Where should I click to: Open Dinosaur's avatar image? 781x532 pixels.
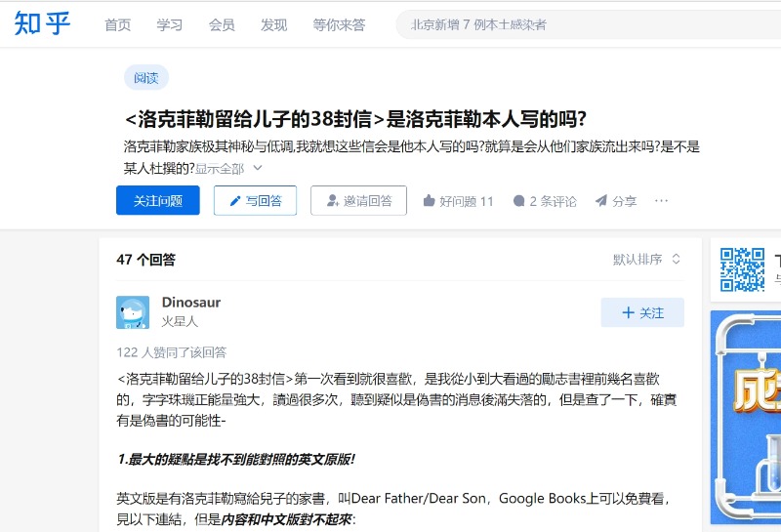click(133, 312)
